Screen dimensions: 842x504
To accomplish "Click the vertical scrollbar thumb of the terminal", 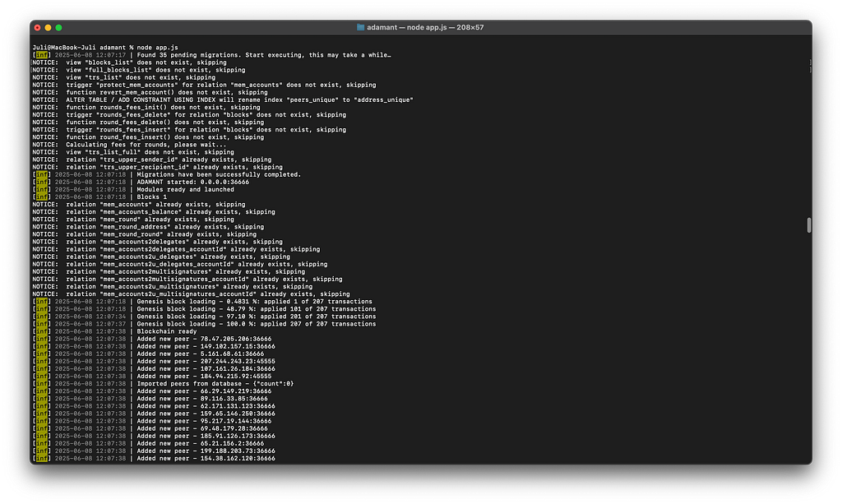I will coord(809,225).
